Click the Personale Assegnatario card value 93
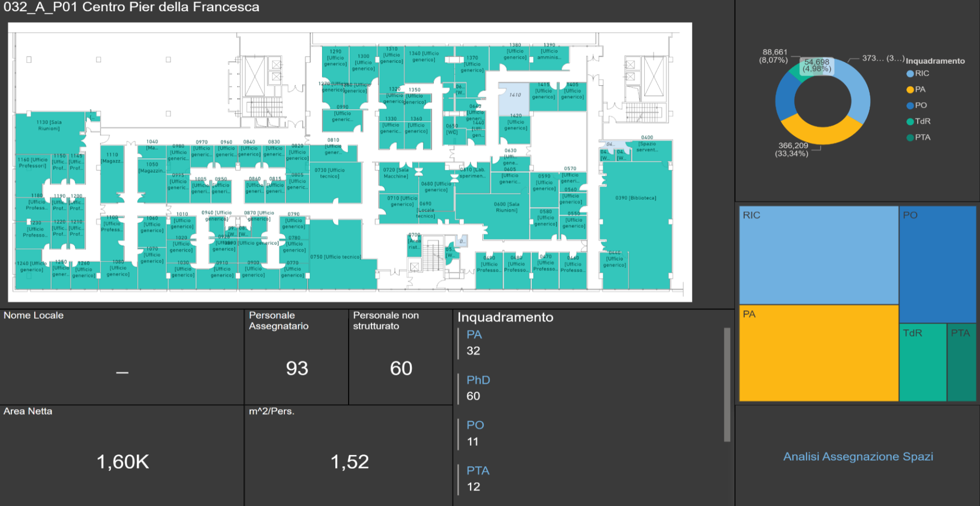Viewport: 980px width, 506px height. pyautogui.click(x=297, y=368)
